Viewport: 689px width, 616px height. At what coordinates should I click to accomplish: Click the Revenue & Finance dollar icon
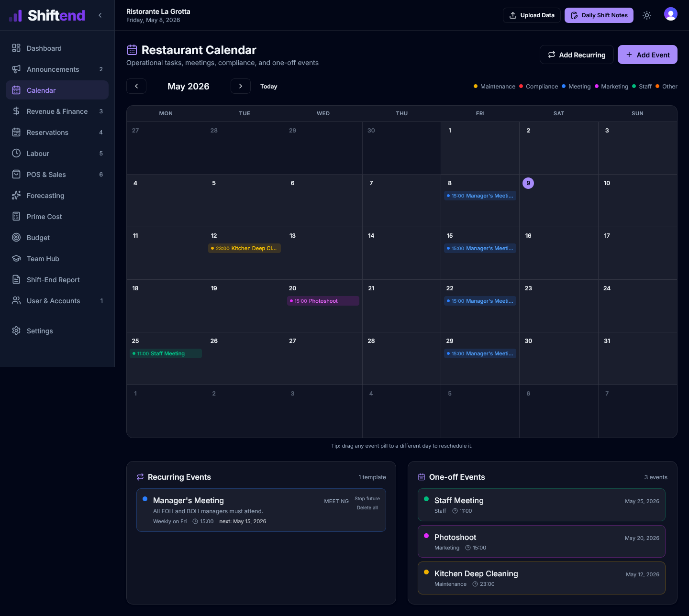16,111
